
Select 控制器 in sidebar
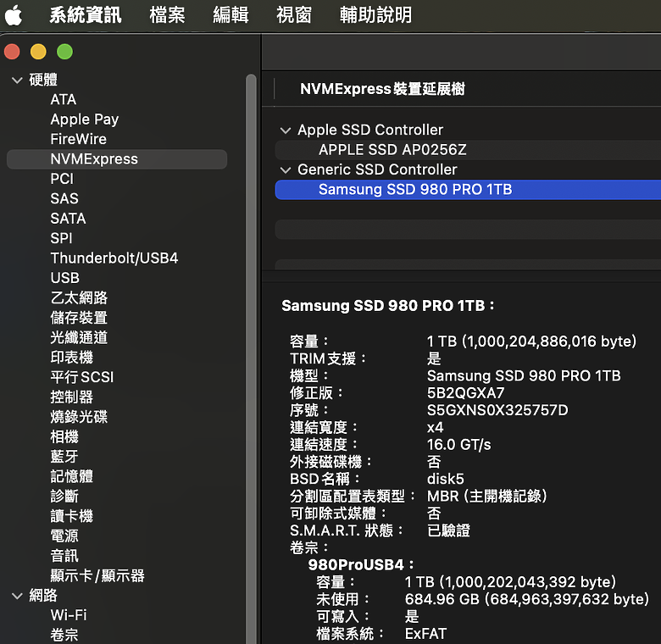click(x=72, y=397)
